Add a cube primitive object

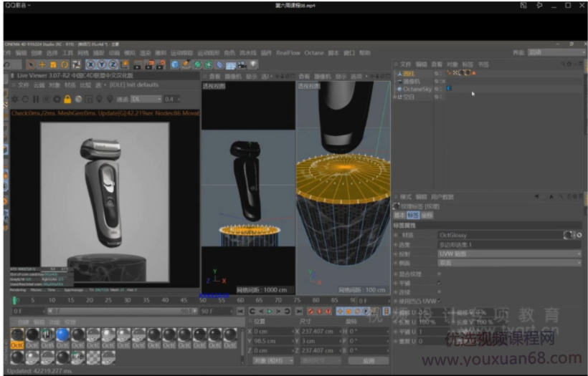pos(175,64)
